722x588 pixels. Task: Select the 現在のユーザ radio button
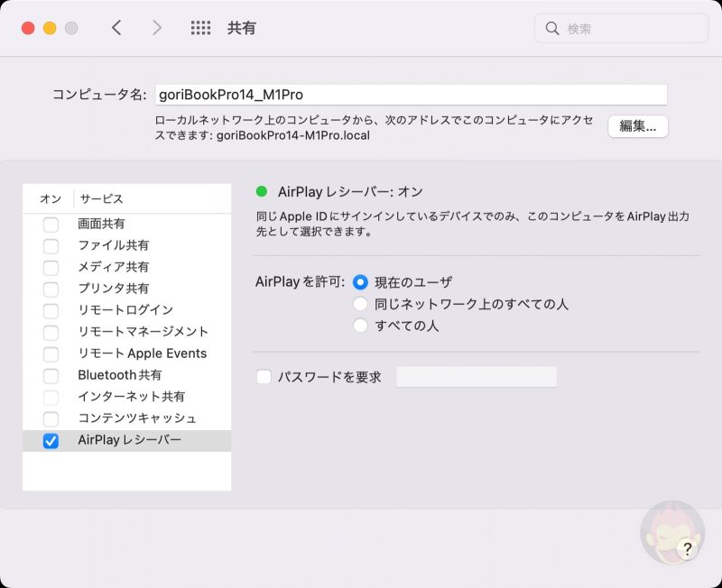[361, 282]
